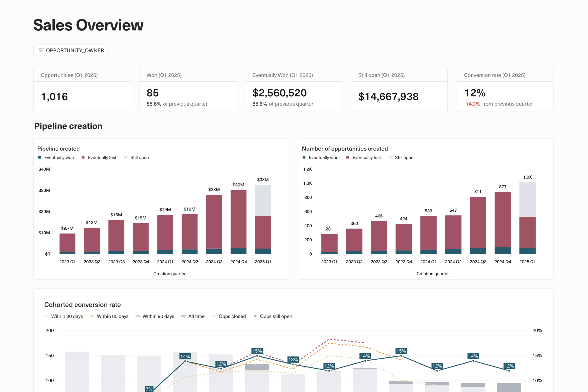
Task: Click the Eventually Won value $2,560,520
Action: click(x=280, y=93)
